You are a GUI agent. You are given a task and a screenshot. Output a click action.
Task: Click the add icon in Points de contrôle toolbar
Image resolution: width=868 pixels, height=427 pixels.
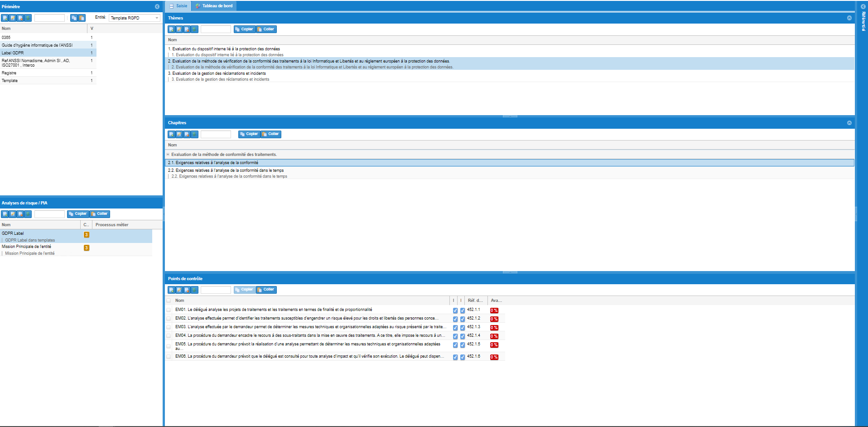(x=172, y=290)
